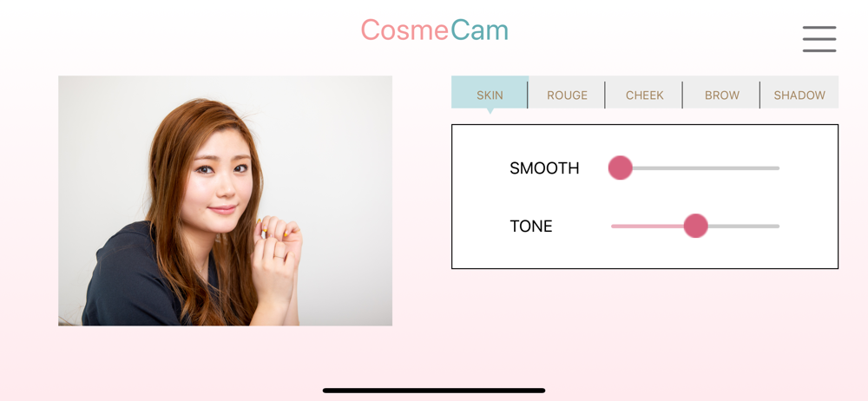Click the TONE label text
The width and height of the screenshot is (868, 401).
click(x=531, y=226)
